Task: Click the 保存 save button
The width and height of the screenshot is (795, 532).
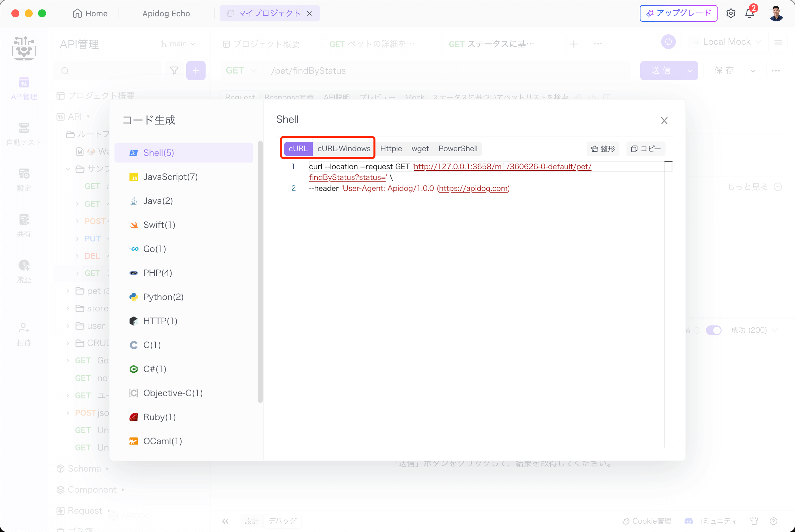Action: coord(724,70)
